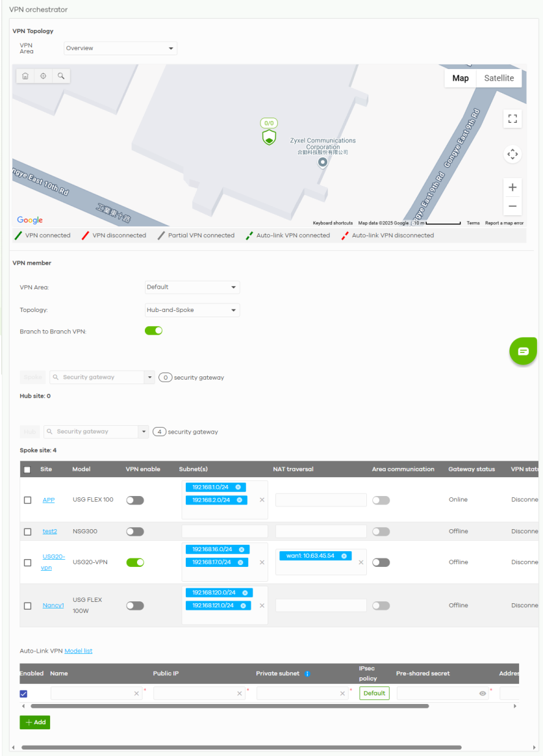The image size is (543, 756).
Task: Click the map search magnifier icon
Action: coord(61,76)
